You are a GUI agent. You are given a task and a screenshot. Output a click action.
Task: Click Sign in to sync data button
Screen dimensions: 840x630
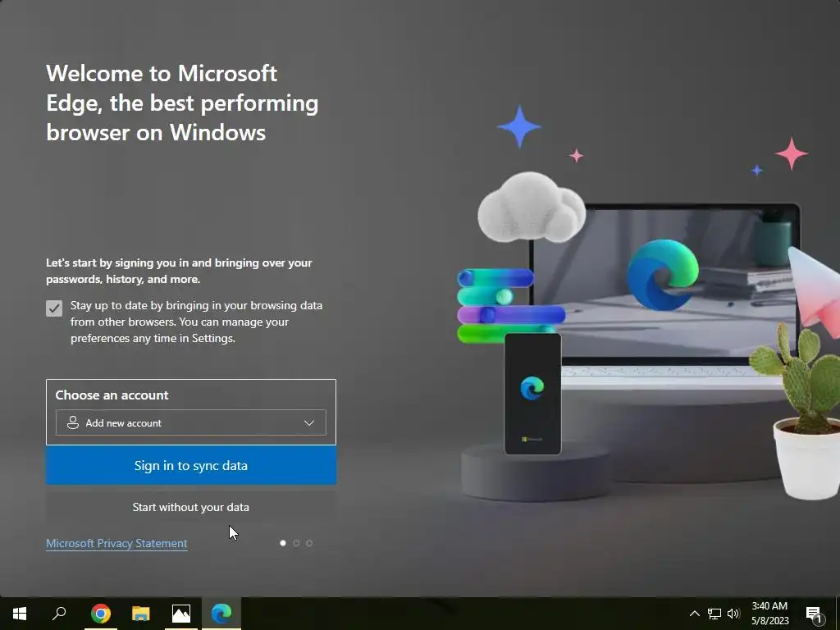pyautogui.click(x=190, y=466)
